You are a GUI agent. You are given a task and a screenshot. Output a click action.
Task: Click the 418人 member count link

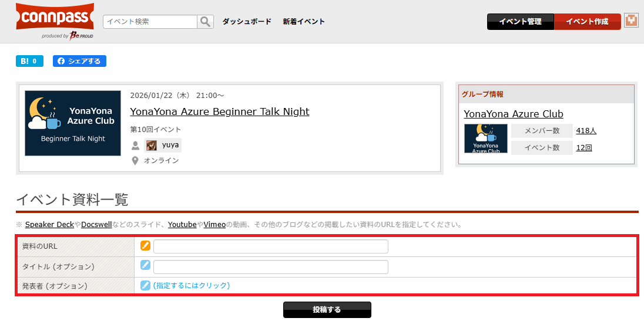coord(586,131)
